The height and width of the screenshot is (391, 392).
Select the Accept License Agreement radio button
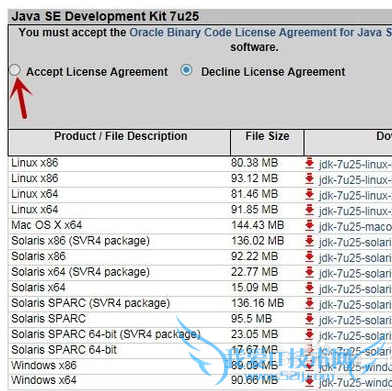coord(15,70)
